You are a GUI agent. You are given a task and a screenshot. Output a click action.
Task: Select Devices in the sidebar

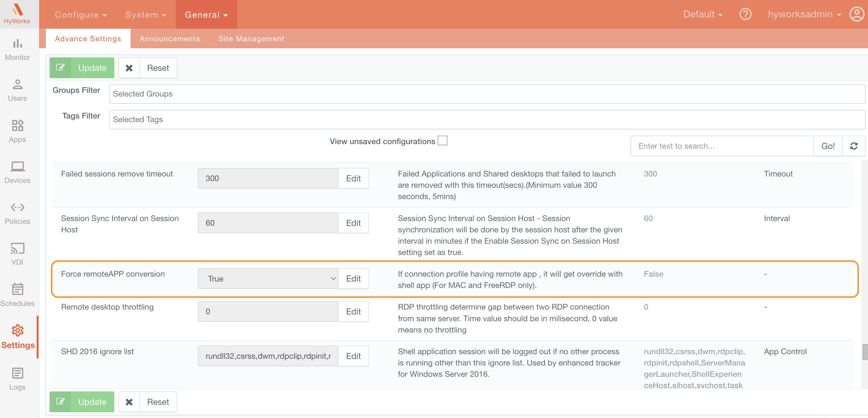tap(17, 173)
